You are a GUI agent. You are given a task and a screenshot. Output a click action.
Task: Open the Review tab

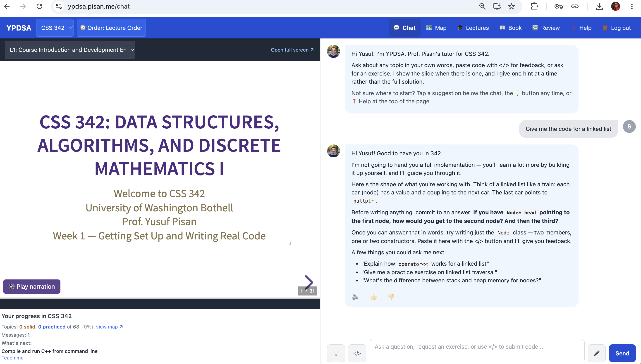(x=546, y=28)
